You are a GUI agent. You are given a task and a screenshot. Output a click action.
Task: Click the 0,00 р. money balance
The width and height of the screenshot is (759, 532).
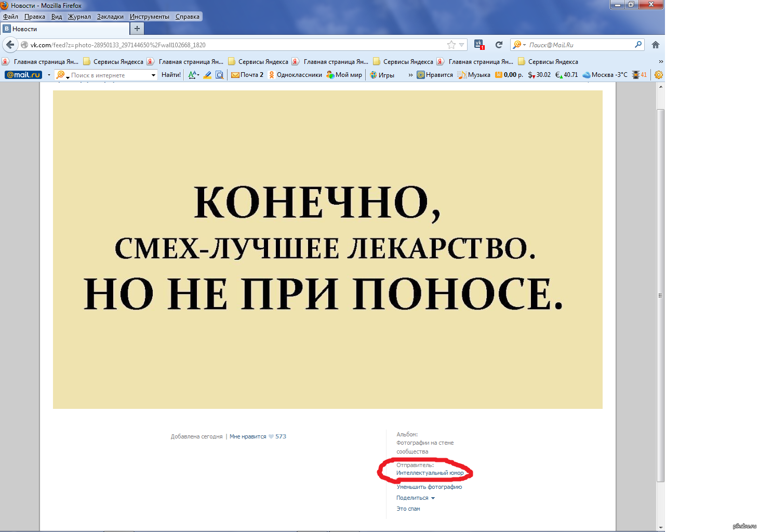tap(509, 75)
